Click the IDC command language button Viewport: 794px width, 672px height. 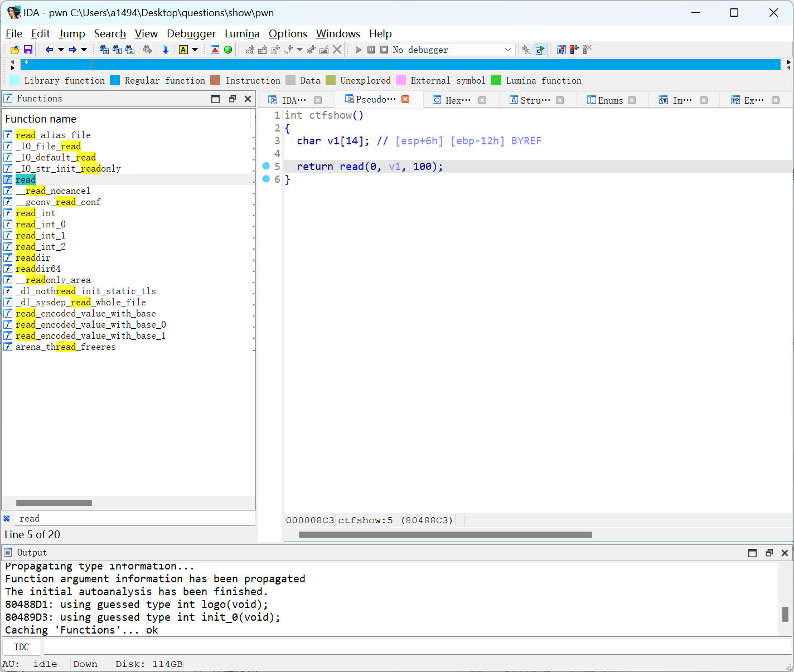[22, 647]
